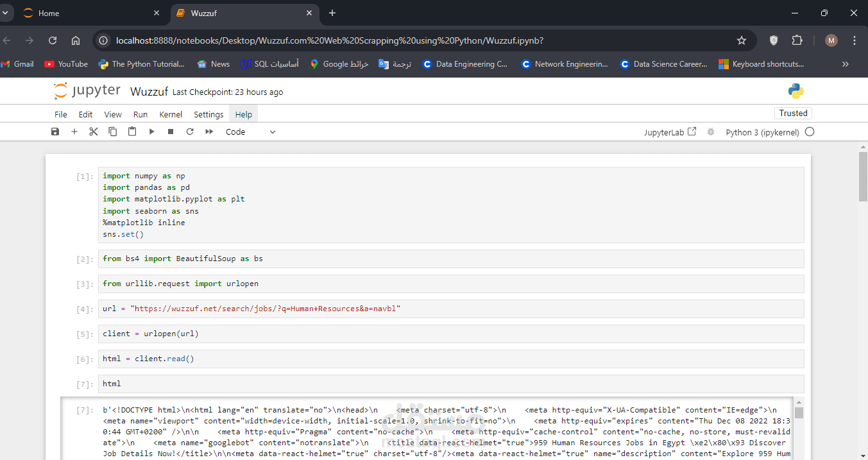The image size is (868, 460).
Task: Click the Wuzzuf notebook title to rename
Action: [x=149, y=92]
